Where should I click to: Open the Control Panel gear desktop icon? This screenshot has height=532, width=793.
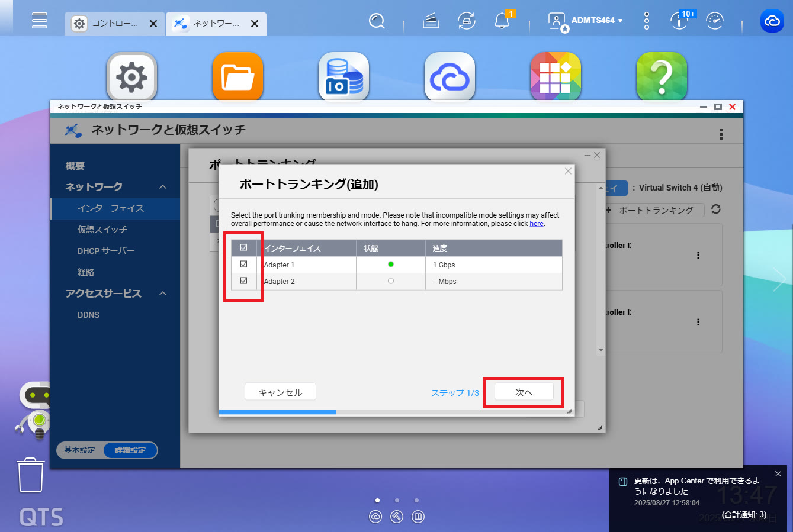131,77
